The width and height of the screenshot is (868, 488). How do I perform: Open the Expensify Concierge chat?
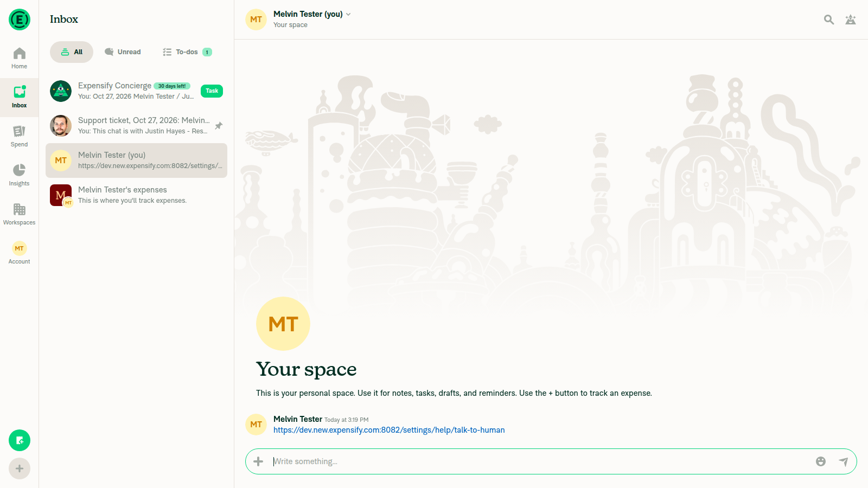136,91
